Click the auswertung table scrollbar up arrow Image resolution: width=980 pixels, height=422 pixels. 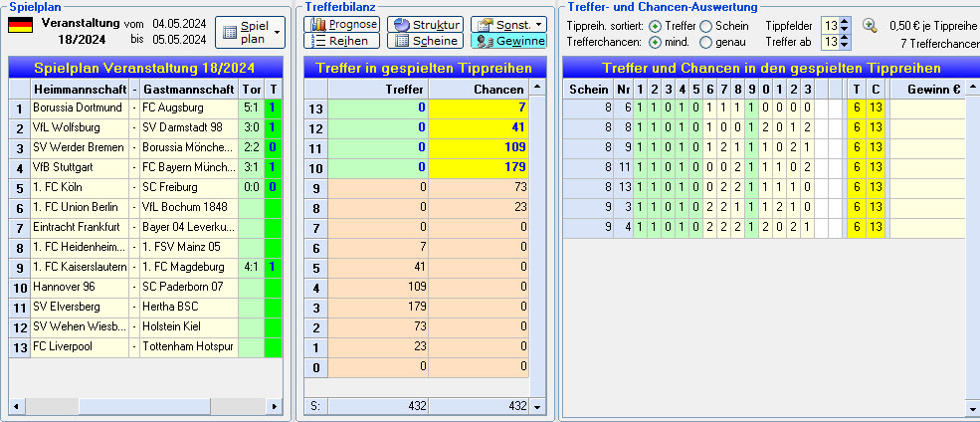click(x=973, y=88)
